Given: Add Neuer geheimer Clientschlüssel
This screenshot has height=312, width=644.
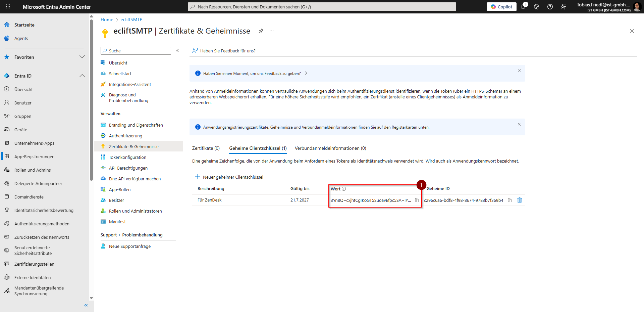Looking at the screenshot, I should coord(229,177).
